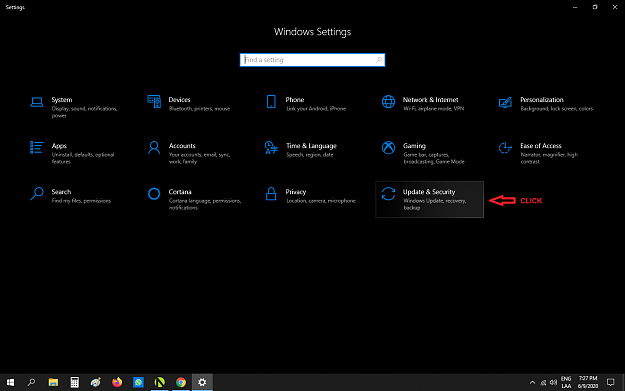Select the Privacy padlock icon

[271, 194]
